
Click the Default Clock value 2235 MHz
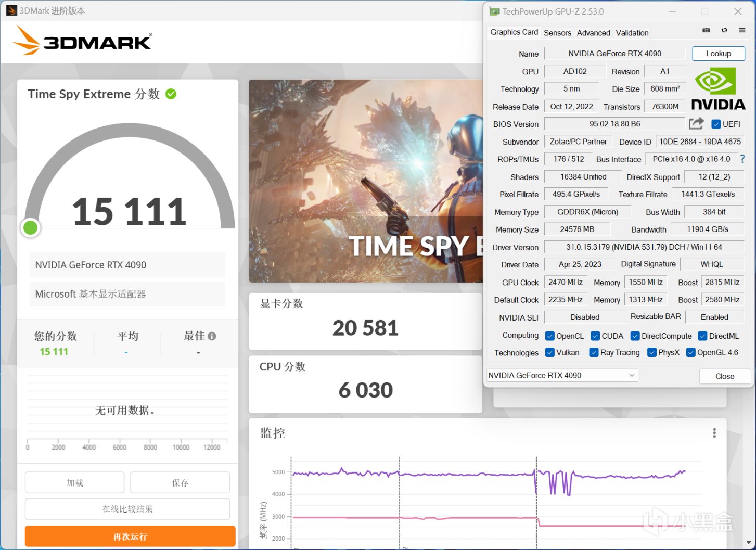pyautogui.click(x=565, y=300)
